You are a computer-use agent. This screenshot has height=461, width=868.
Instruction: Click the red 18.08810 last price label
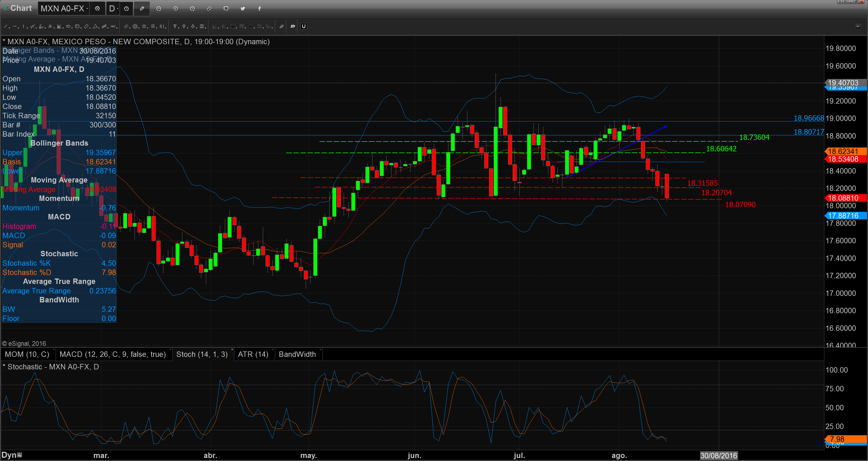coord(845,198)
